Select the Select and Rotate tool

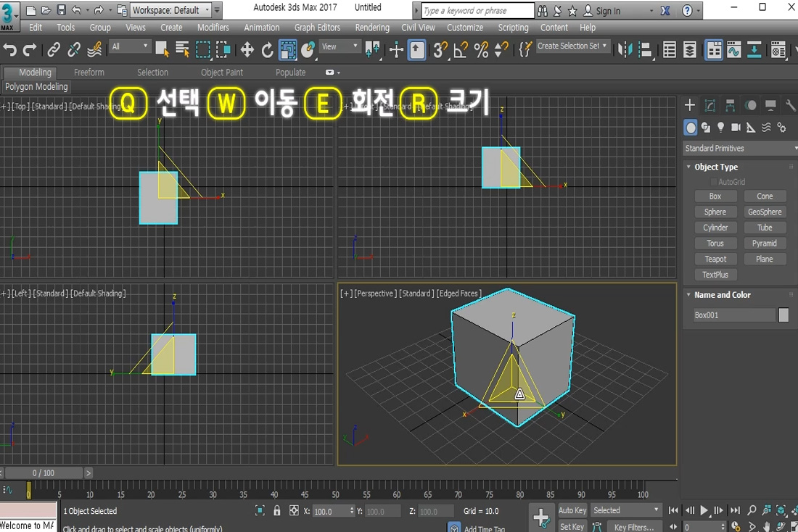(267, 49)
